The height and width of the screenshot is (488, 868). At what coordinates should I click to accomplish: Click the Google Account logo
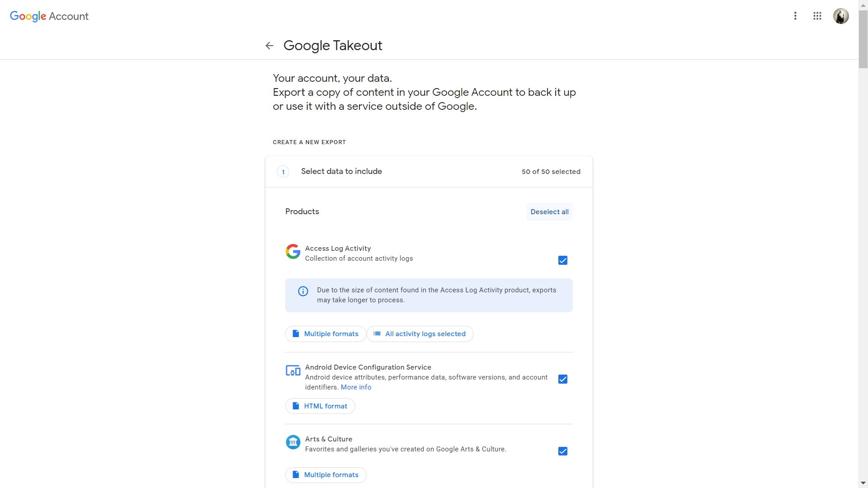coord(49,16)
